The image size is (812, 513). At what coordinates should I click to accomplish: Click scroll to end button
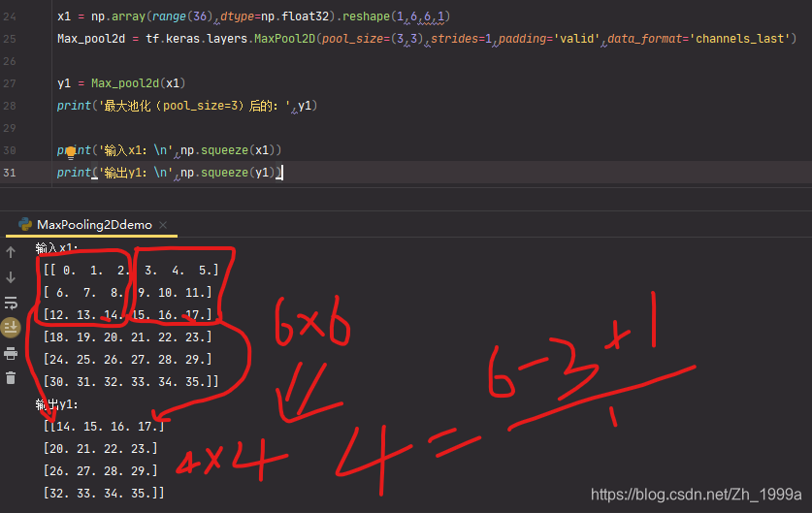click(11, 328)
